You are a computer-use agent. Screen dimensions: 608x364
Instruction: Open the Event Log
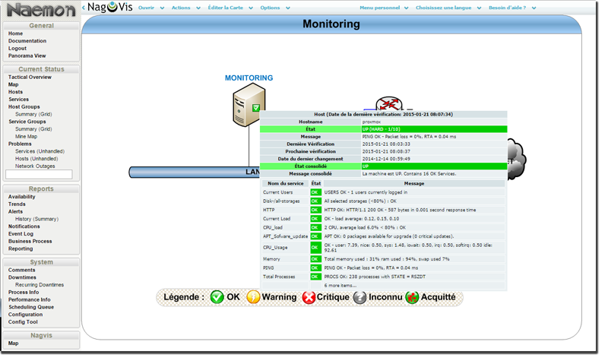(x=21, y=234)
